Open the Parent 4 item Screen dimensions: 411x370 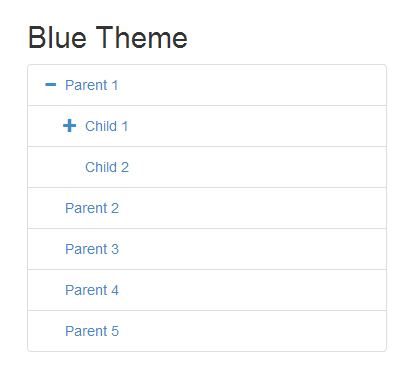(92, 290)
